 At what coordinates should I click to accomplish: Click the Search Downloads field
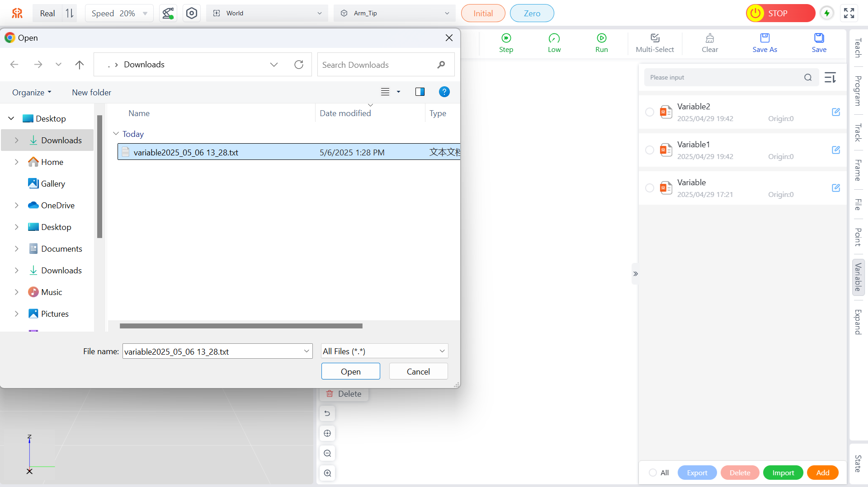tap(377, 65)
